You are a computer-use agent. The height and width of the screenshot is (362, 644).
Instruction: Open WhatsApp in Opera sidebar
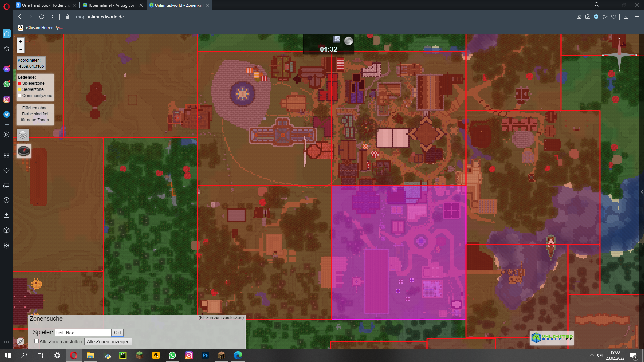point(7,84)
